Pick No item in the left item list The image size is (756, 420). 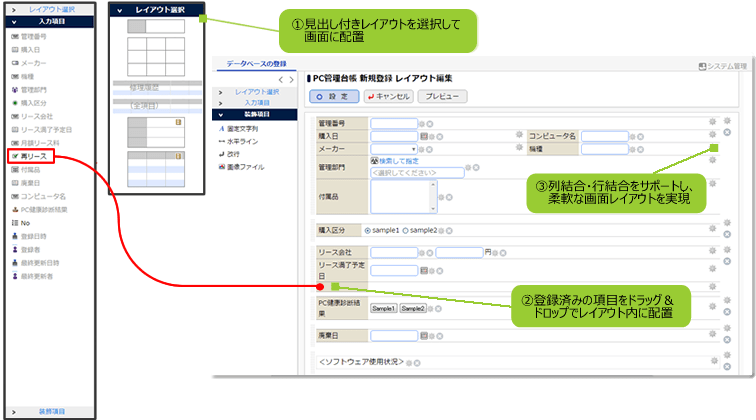(x=21, y=223)
